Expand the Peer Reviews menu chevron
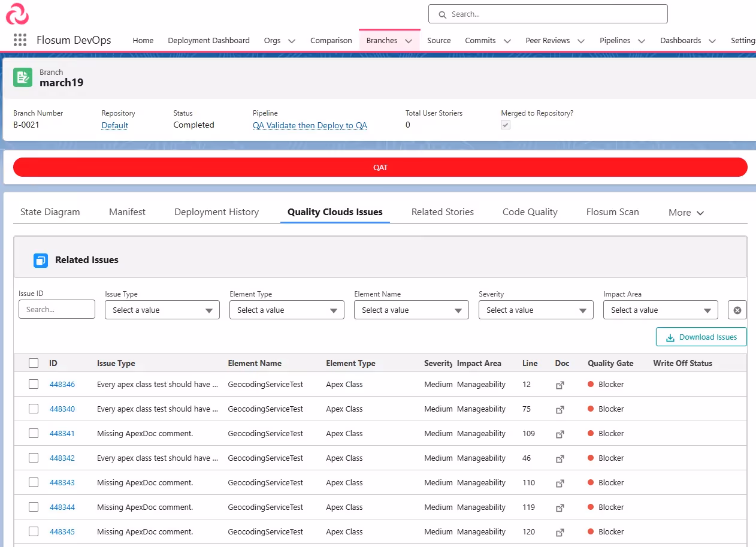The height and width of the screenshot is (547, 756). pos(581,41)
